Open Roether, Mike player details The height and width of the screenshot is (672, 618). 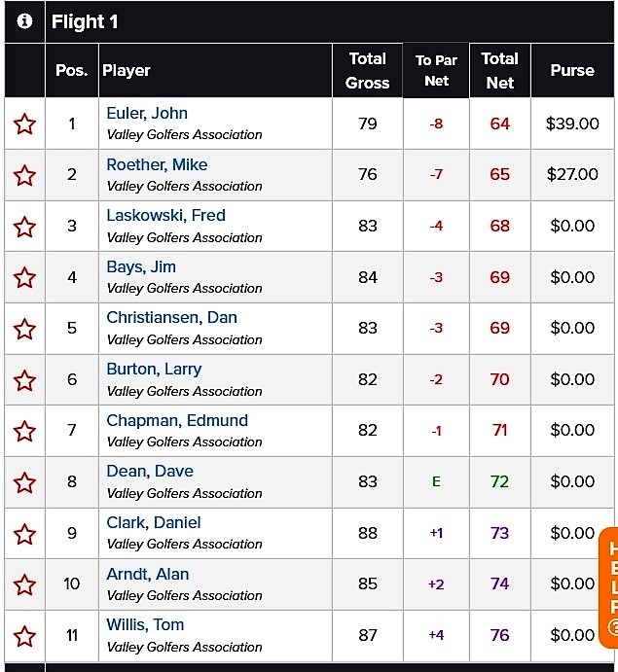click(157, 164)
